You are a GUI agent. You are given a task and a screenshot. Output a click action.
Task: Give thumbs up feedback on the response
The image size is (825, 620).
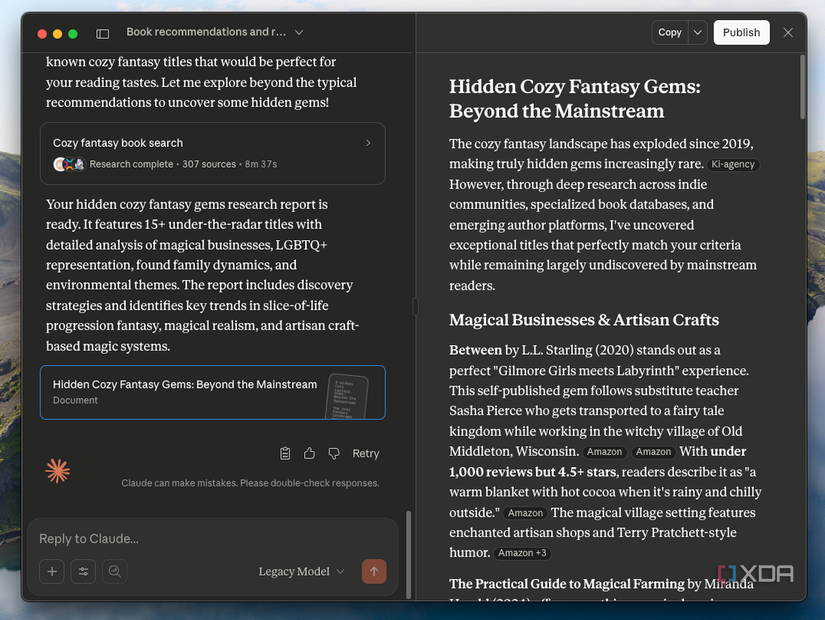click(x=309, y=453)
